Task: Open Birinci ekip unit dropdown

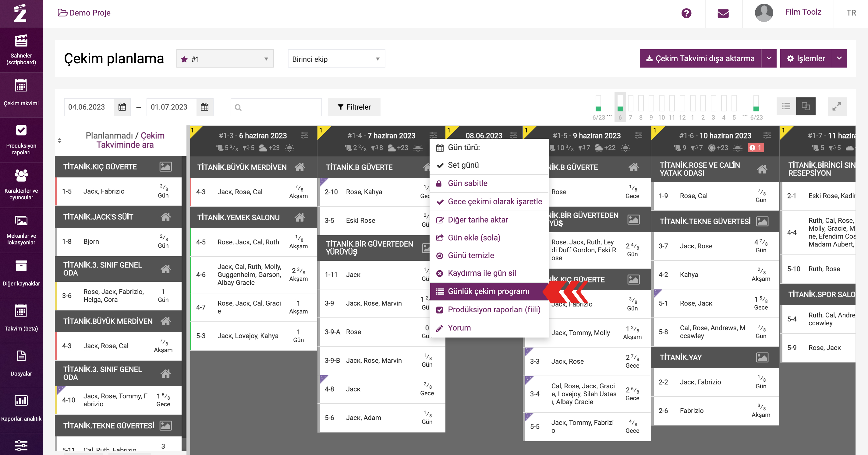Action: tap(336, 59)
